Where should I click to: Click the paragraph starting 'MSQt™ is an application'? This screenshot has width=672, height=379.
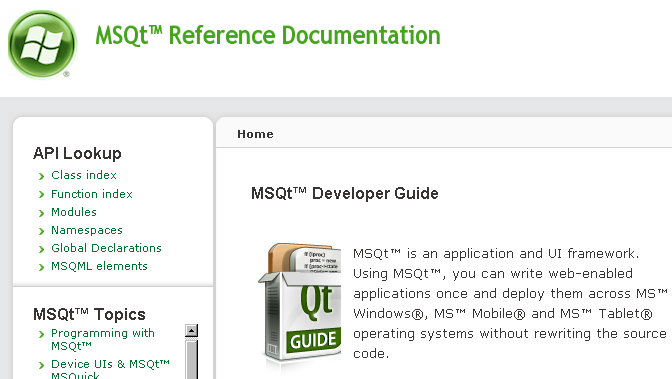point(510,304)
